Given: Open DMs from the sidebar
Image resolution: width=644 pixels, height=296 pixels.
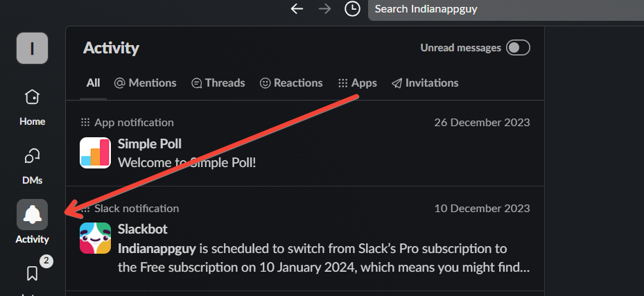Looking at the screenshot, I should 32,157.
